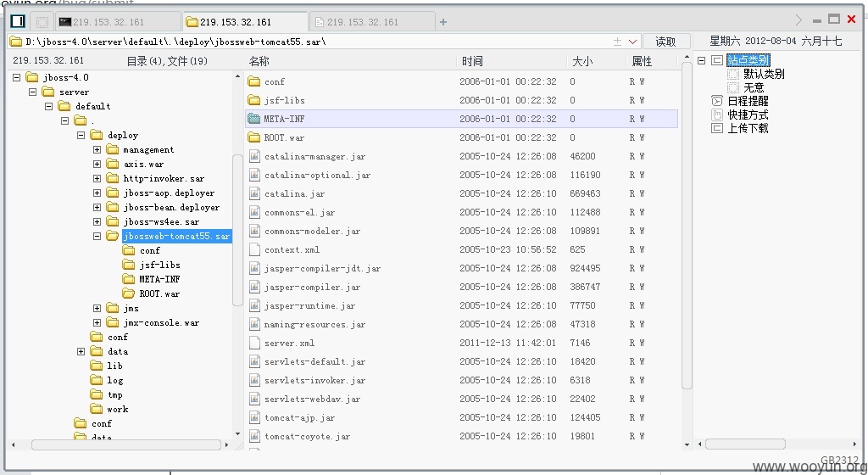This screenshot has height=475, width=868.
Task: Select servlets-webdav.jar file name
Action: [x=312, y=400]
